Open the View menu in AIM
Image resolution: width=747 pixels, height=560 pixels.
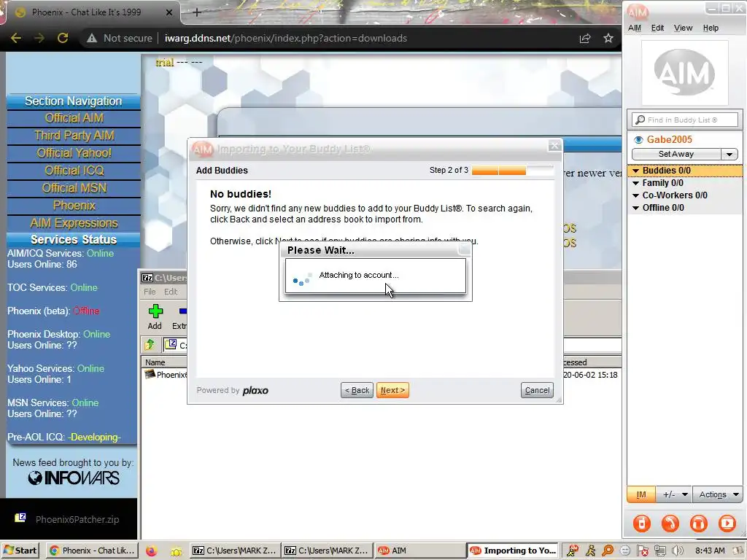(683, 28)
